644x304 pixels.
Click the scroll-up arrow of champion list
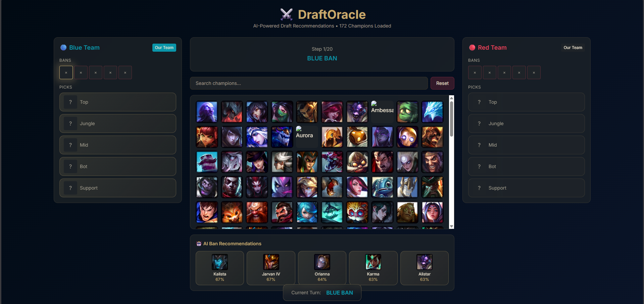(451, 98)
